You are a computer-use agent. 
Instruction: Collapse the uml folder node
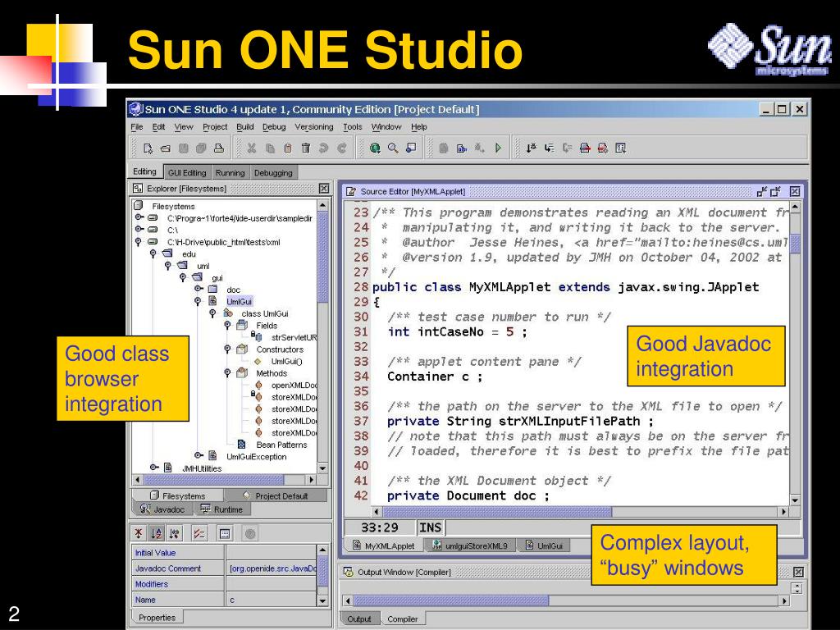tap(168, 266)
